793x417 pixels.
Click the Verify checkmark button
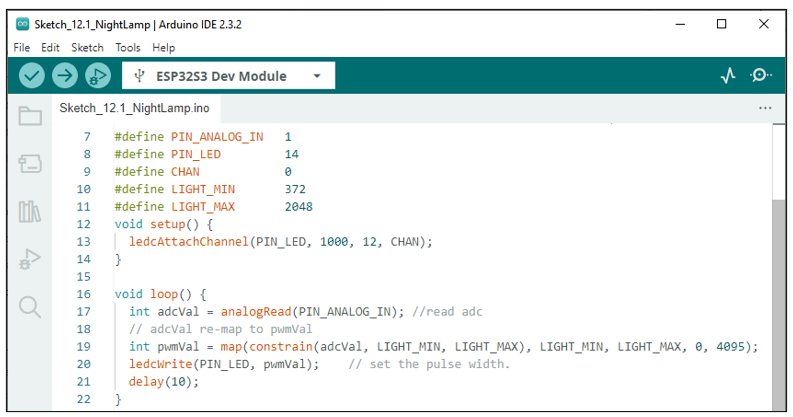pyautogui.click(x=31, y=76)
